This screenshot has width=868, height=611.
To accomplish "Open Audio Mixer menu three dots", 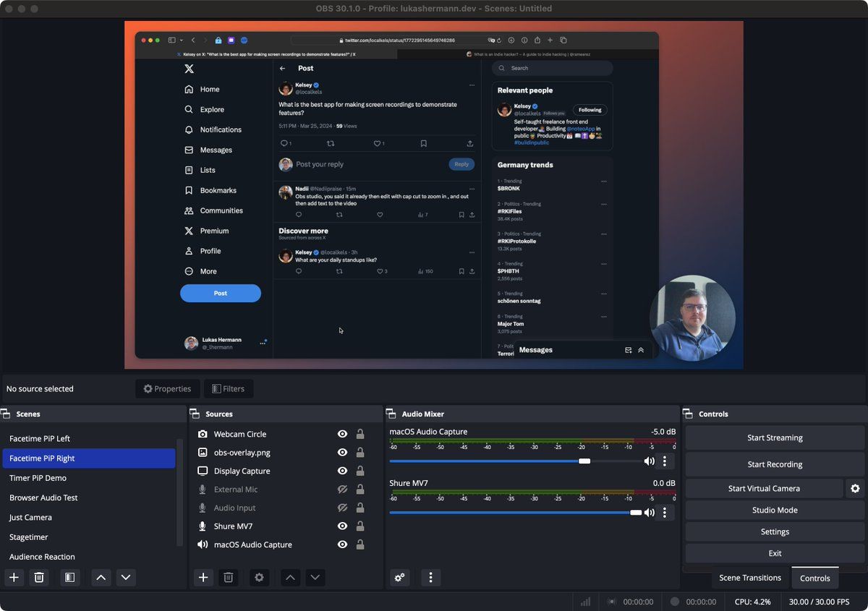I will [x=431, y=577].
